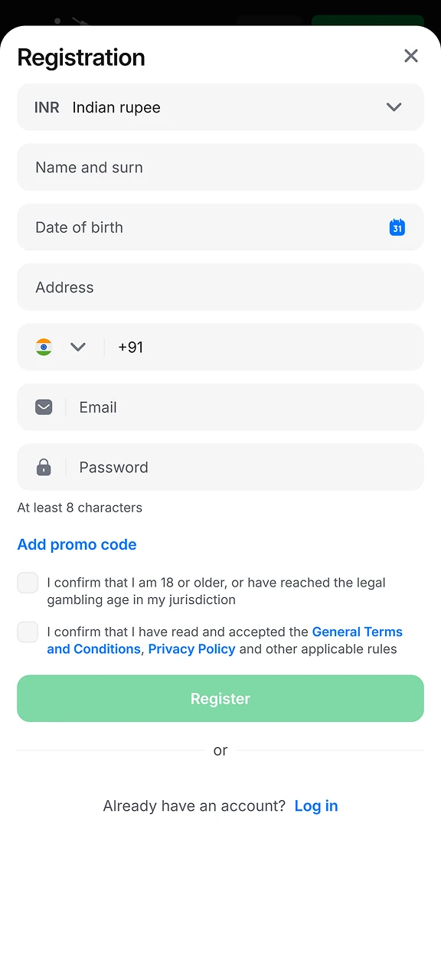Uncheck the legal gambling age checkbox
Screen dimensions: 441x980
click(28, 583)
